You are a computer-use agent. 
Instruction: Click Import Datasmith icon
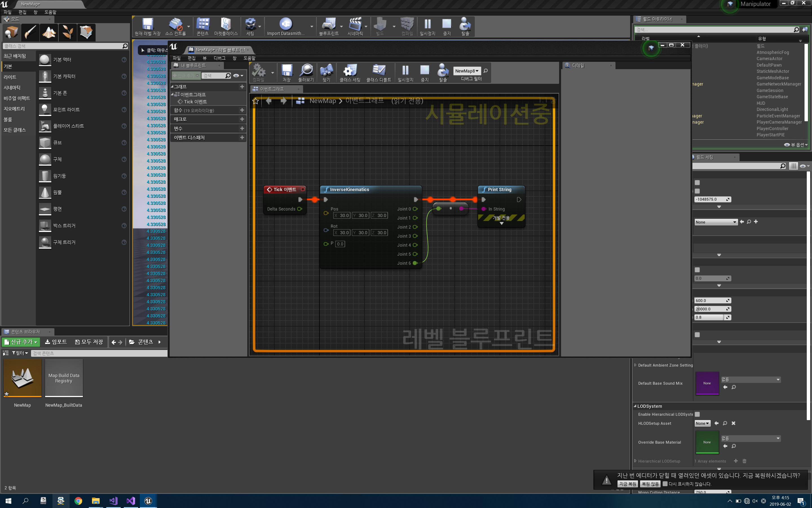(286, 24)
